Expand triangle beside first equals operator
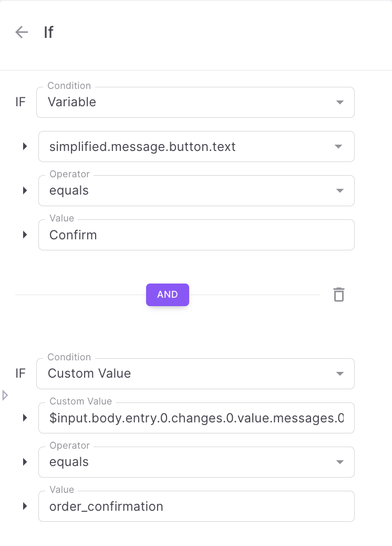The width and height of the screenshot is (392, 546). click(25, 190)
